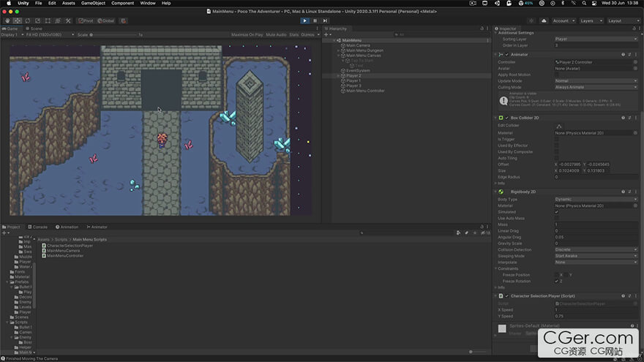The width and height of the screenshot is (644, 362).
Task: Select the Transform tool in toolbar
Action: 58,20
